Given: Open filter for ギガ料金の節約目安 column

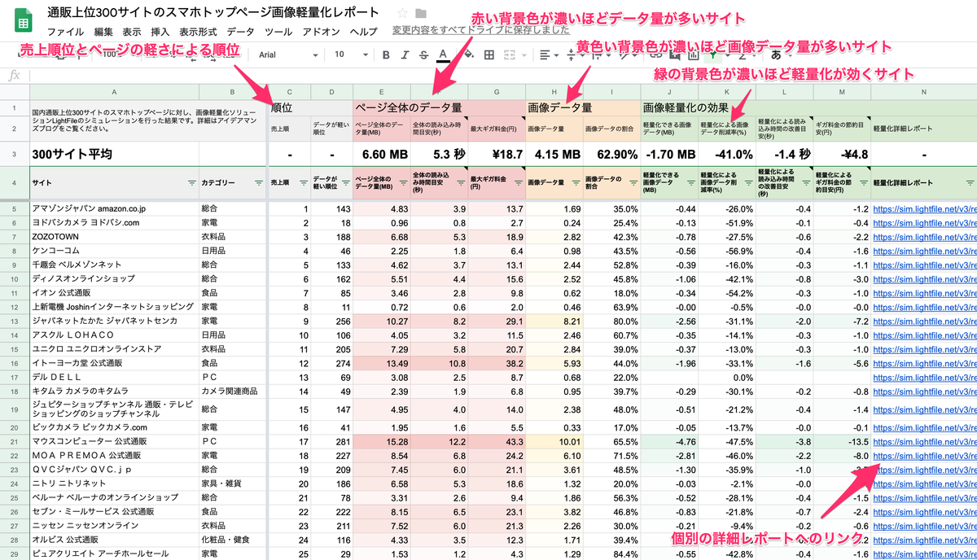Looking at the screenshot, I should [863, 183].
